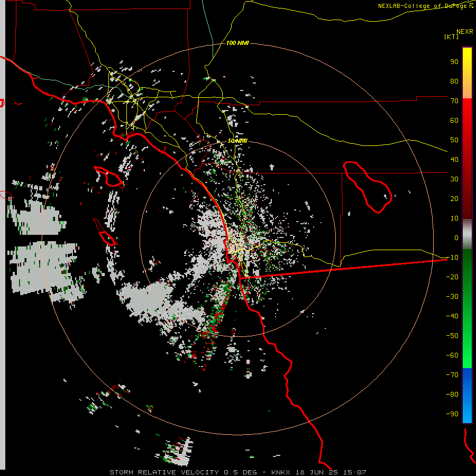
Task: Click the -50 scale value
Action: tap(452, 335)
